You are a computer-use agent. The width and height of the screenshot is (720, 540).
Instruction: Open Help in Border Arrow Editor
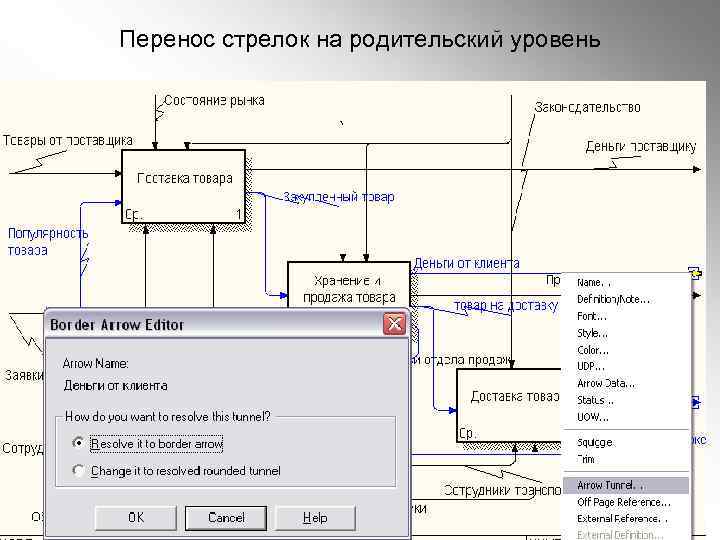tap(315, 518)
